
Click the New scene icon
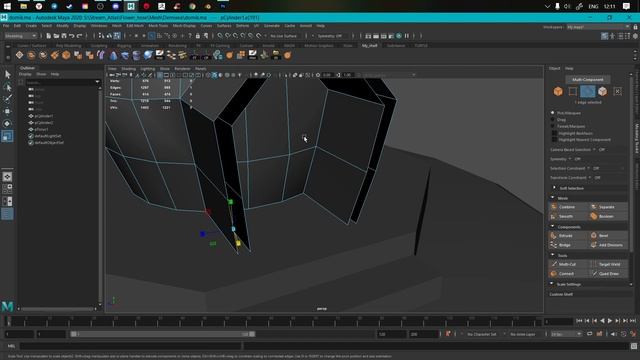coord(49,36)
